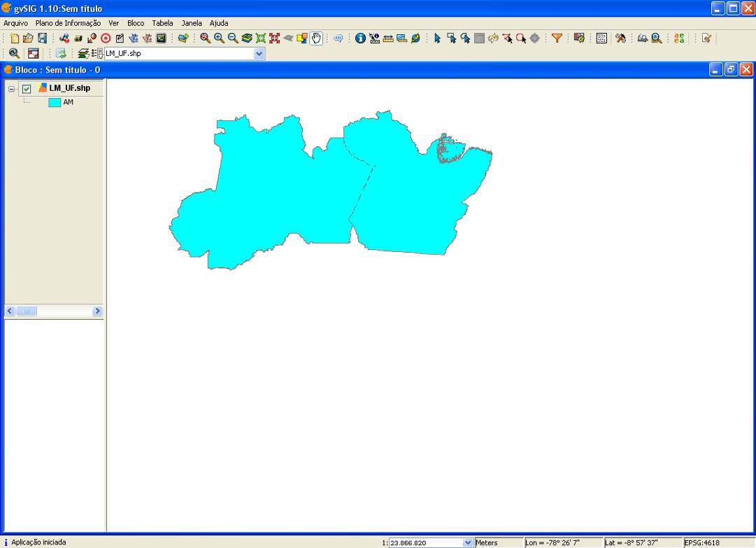Click the zoom out magnifier tool

[x=233, y=38]
